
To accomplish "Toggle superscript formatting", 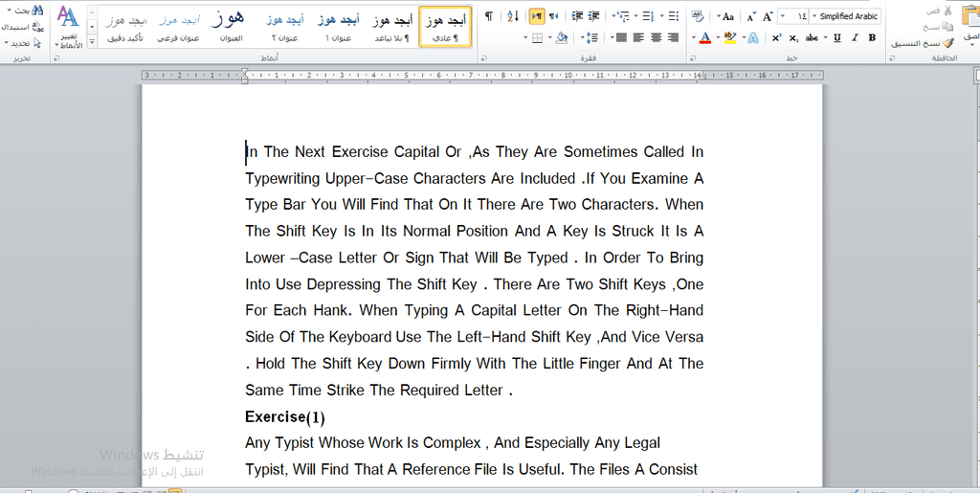I will 776,38.
